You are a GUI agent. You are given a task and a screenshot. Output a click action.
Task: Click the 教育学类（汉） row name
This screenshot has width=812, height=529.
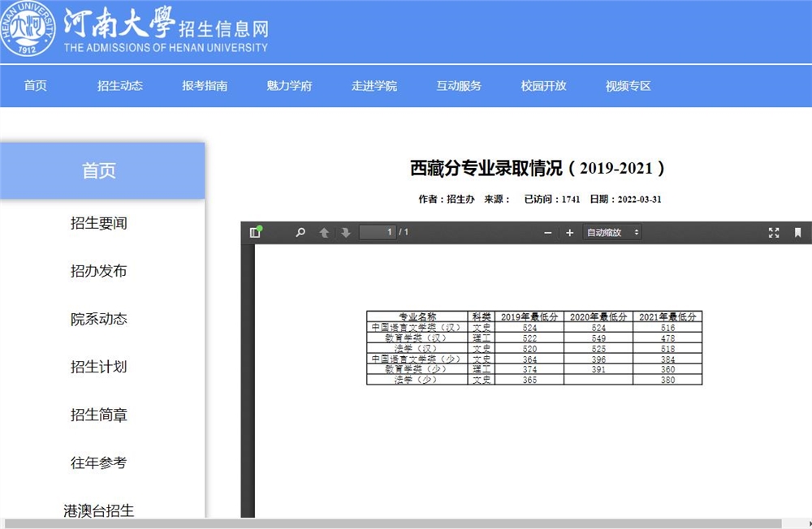pos(416,338)
